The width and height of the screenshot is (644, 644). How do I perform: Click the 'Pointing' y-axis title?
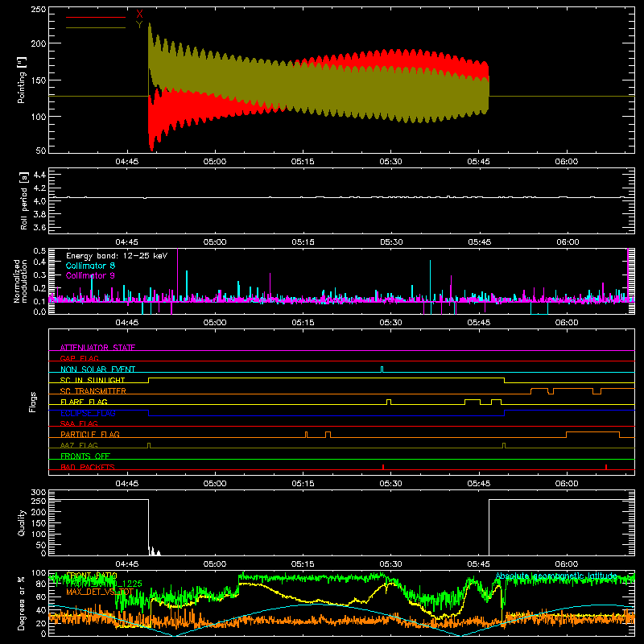coord(21,80)
